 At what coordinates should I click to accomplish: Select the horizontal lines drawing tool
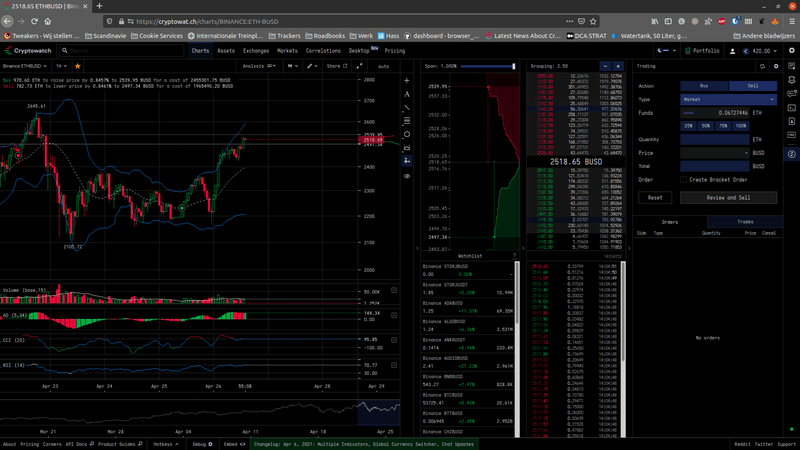[x=407, y=121]
